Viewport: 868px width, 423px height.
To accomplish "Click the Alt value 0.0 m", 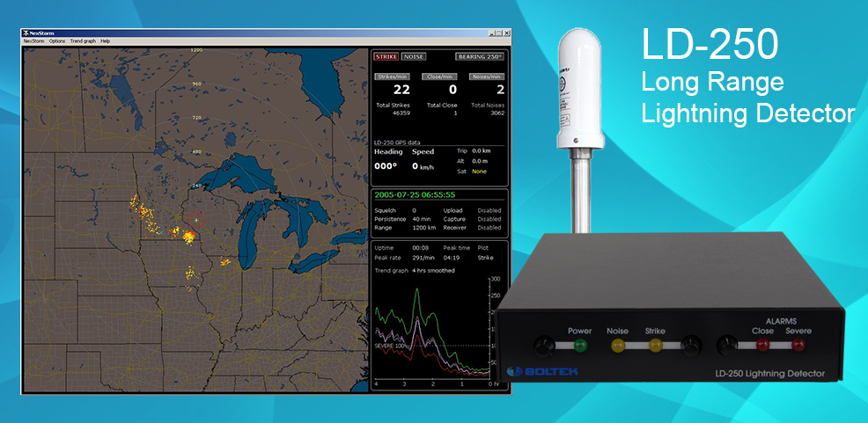I will pos(480,161).
